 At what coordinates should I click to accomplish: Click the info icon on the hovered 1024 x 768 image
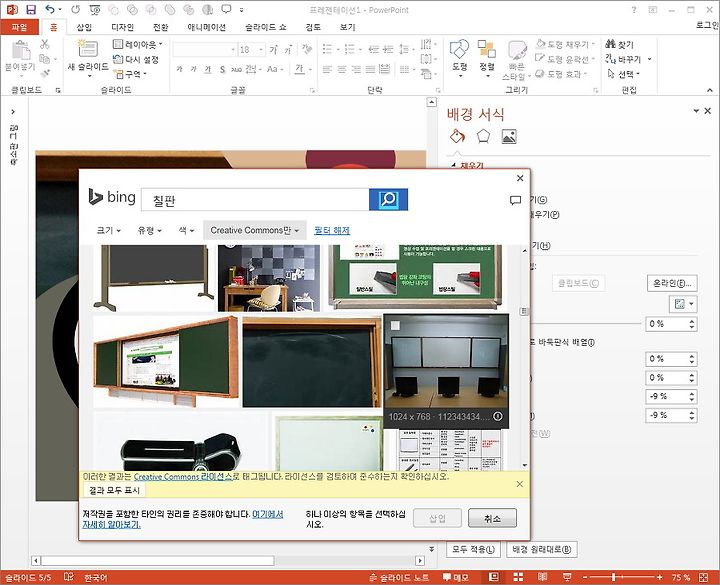[x=497, y=416]
